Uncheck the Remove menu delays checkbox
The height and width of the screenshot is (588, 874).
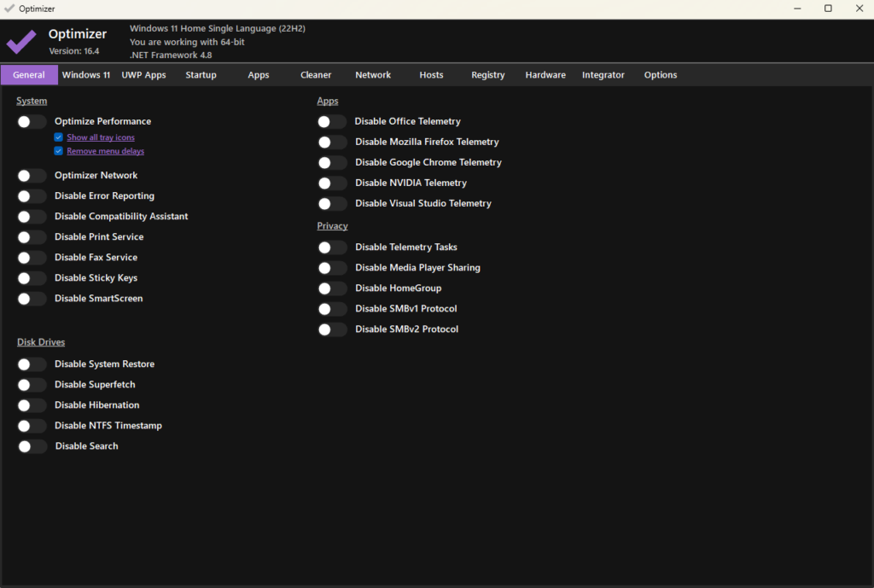pos(59,151)
